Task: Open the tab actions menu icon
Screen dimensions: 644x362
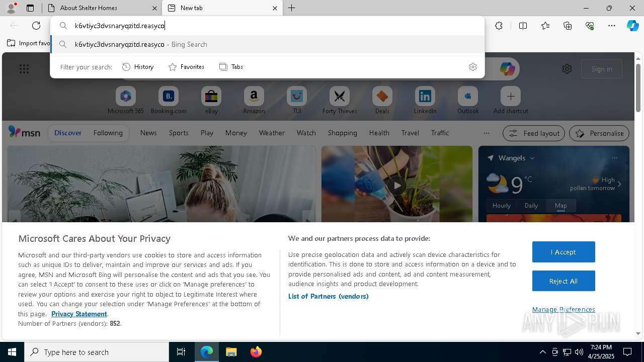Action: coord(30,8)
